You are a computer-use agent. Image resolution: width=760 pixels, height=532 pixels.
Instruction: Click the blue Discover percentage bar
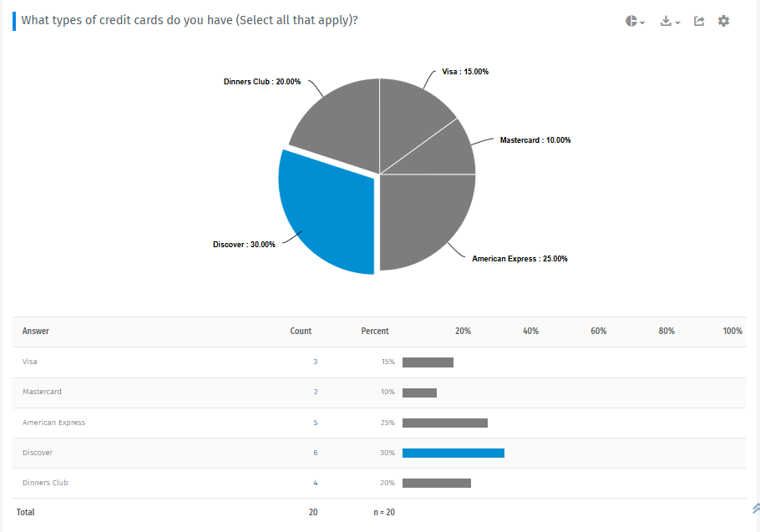453,453
